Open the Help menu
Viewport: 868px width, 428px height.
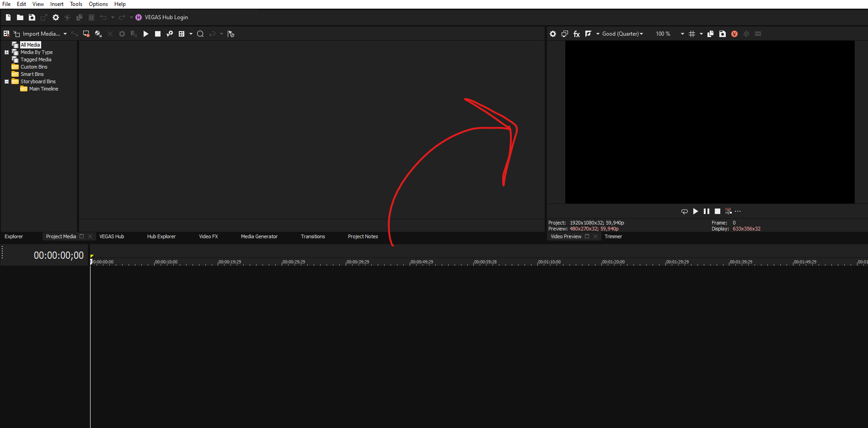click(120, 4)
